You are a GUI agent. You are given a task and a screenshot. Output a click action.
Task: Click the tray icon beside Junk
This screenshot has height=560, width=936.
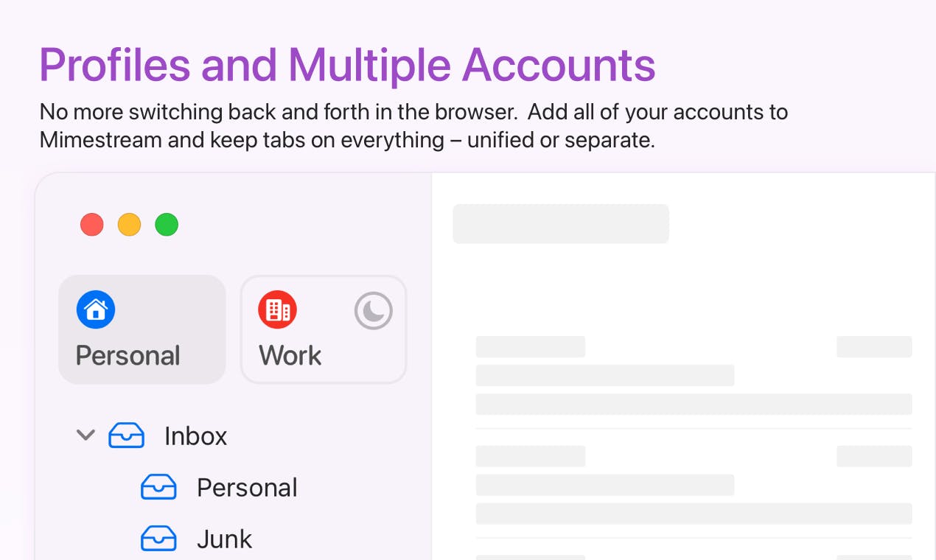tap(158, 539)
